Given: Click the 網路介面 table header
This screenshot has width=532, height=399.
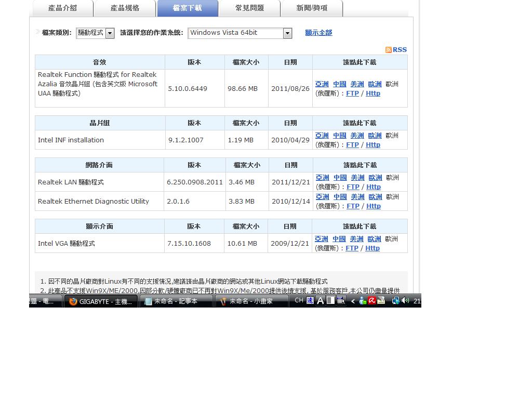Looking at the screenshot, I should click(99, 165).
